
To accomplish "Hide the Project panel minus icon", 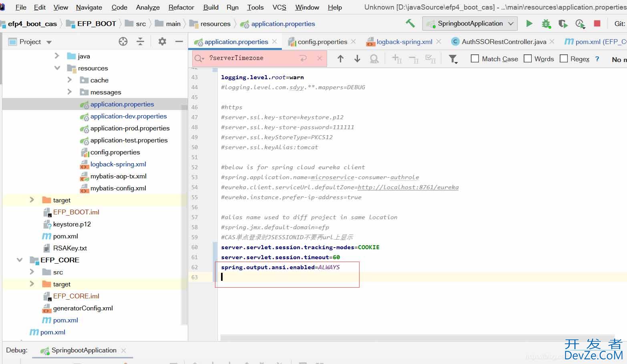I will click(179, 41).
